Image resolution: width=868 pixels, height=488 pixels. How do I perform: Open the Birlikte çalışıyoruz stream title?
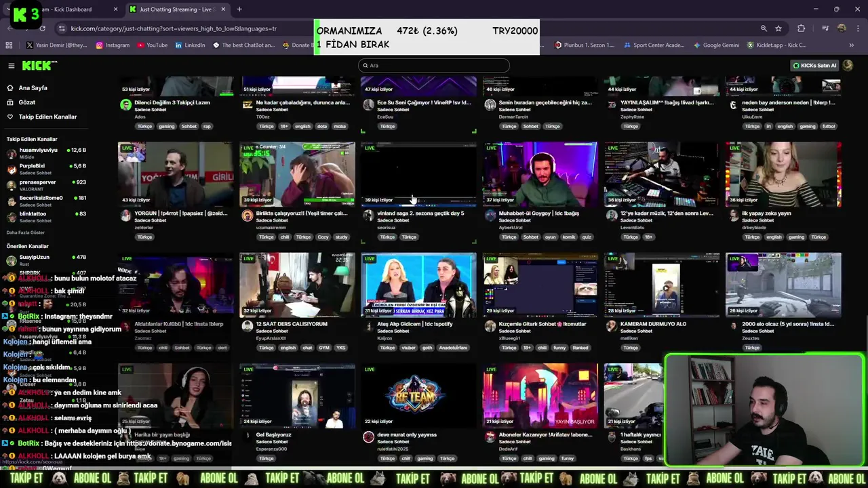(302, 213)
